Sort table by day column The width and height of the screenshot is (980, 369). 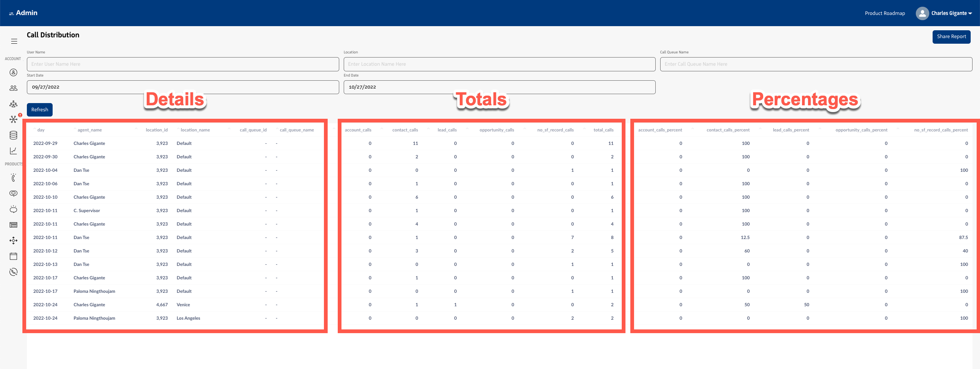click(x=41, y=130)
